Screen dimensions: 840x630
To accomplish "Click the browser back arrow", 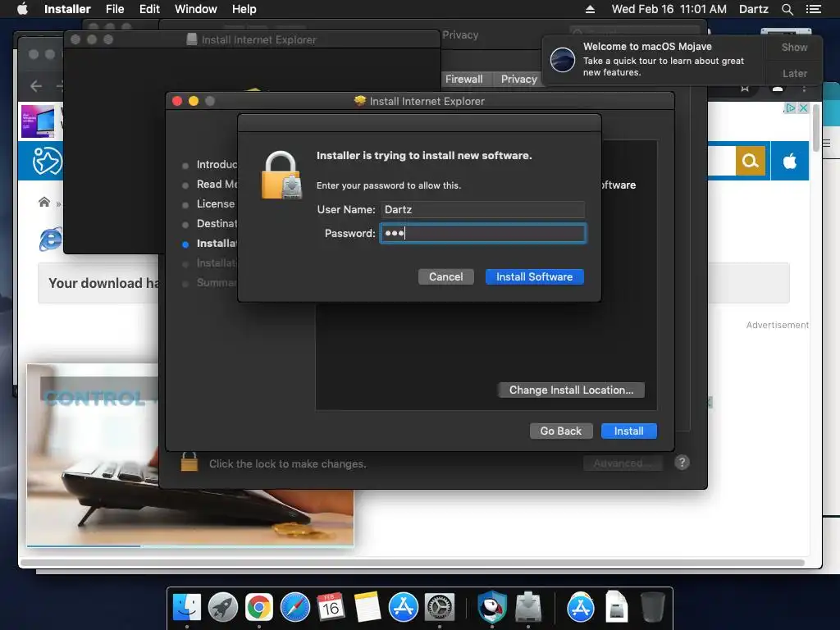I will tap(36, 85).
